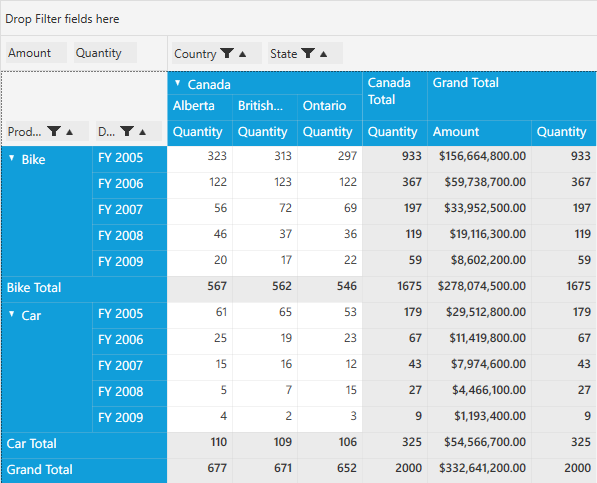Select the Grand Total column header

click(x=512, y=96)
